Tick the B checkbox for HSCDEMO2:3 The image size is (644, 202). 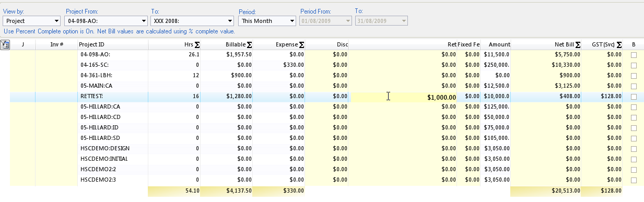pyautogui.click(x=634, y=180)
